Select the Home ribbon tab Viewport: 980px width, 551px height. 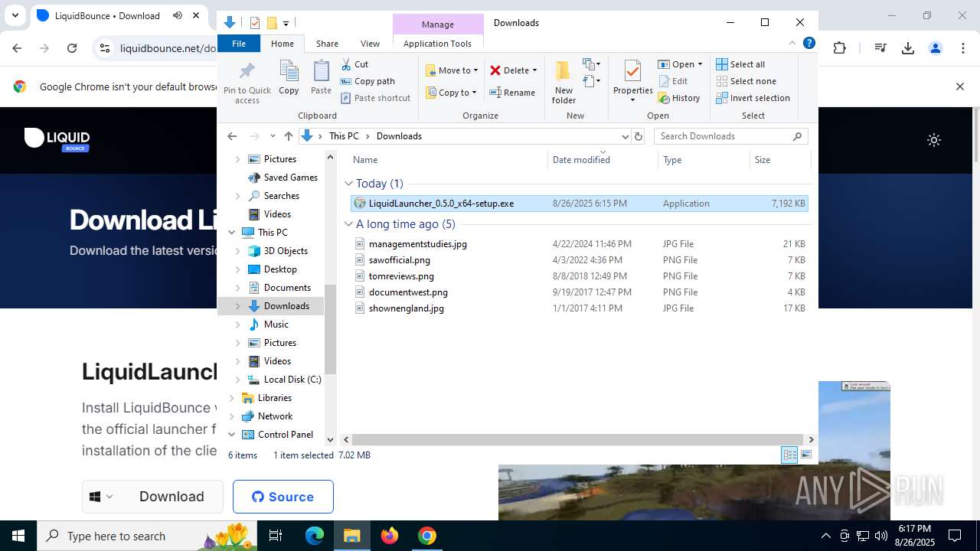tap(283, 44)
